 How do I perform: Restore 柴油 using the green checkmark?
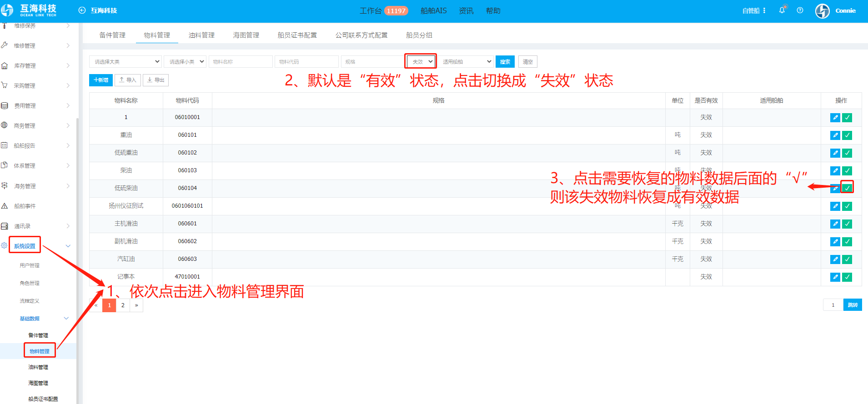click(x=847, y=171)
